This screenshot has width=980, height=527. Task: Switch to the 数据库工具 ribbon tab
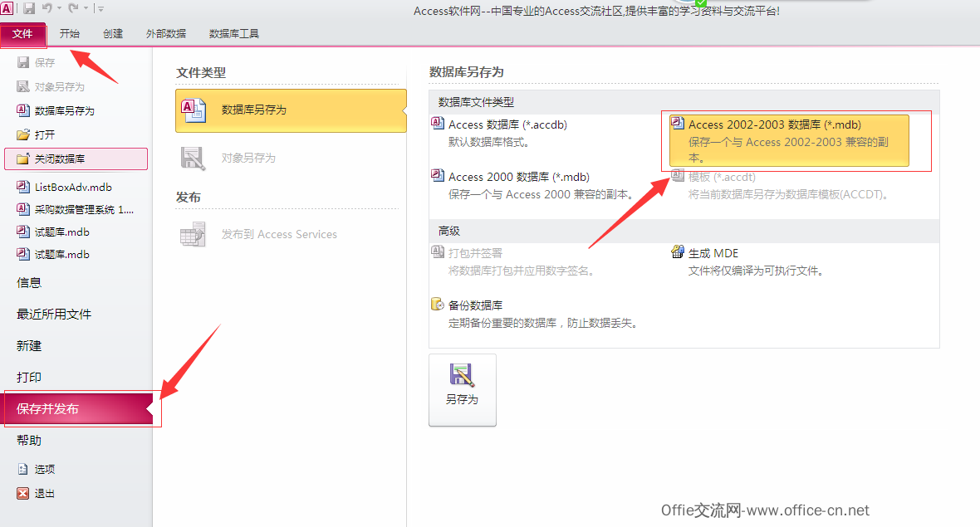pyautogui.click(x=233, y=34)
